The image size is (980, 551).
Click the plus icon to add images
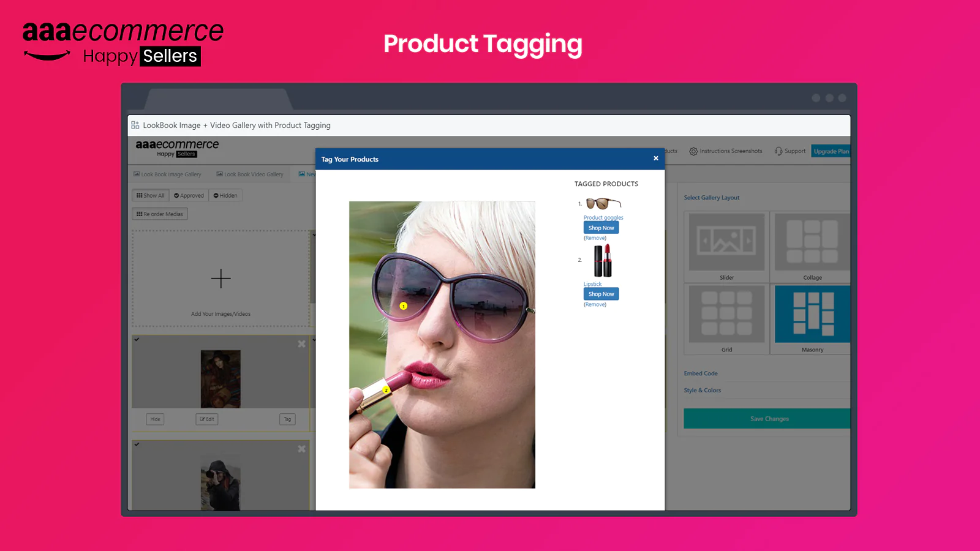pyautogui.click(x=221, y=279)
